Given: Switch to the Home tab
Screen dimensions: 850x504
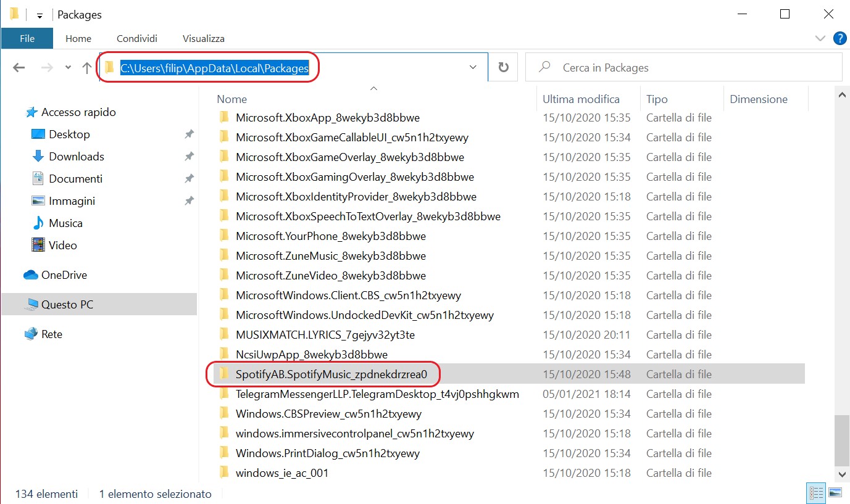Looking at the screenshot, I should coord(78,38).
